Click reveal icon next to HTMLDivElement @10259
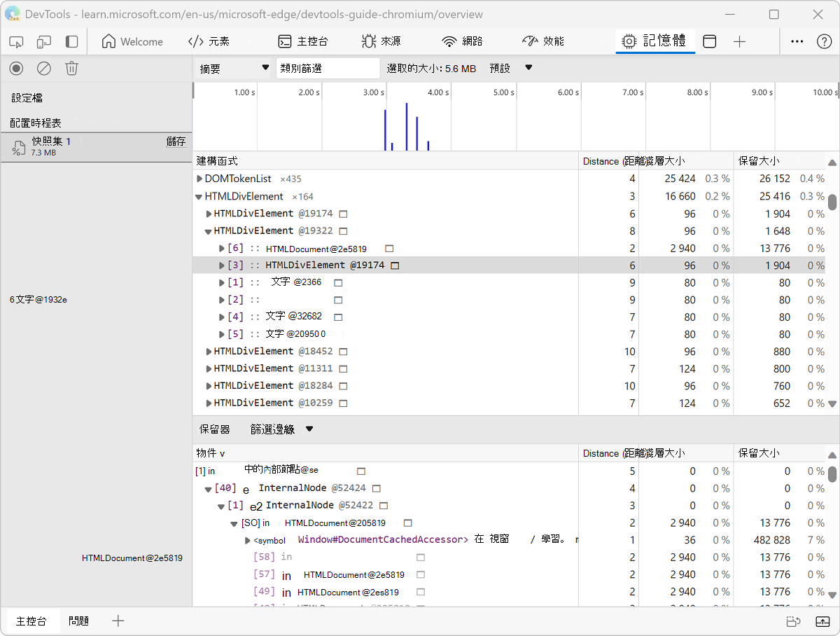The height and width of the screenshot is (636, 840). click(x=344, y=403)
